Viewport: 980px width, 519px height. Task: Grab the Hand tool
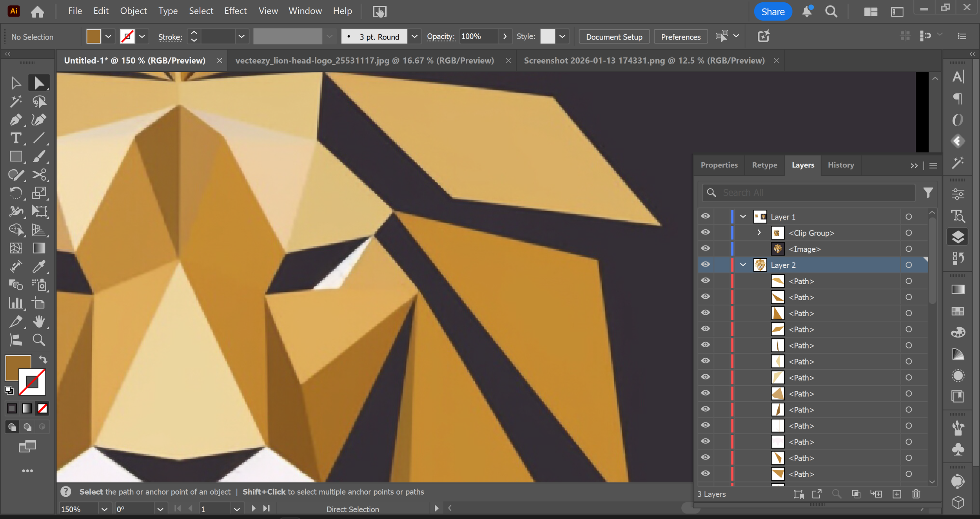click(39, 321)
